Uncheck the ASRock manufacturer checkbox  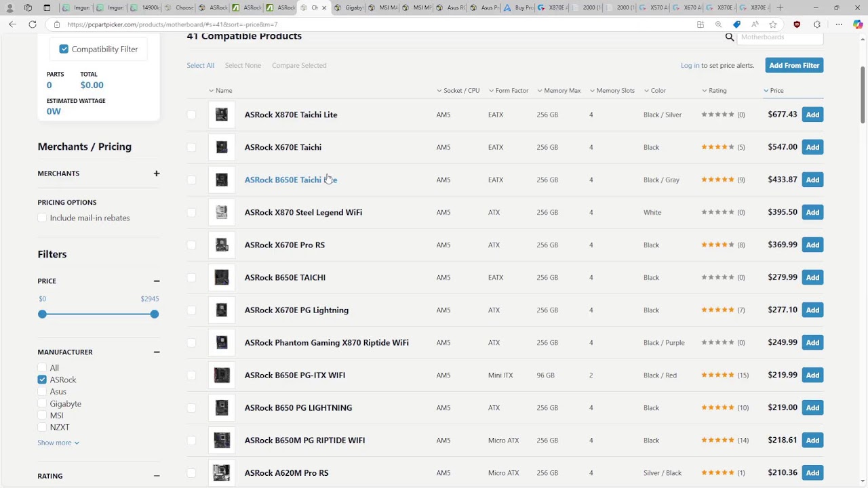pyautogui.click(x=42, y=380)
